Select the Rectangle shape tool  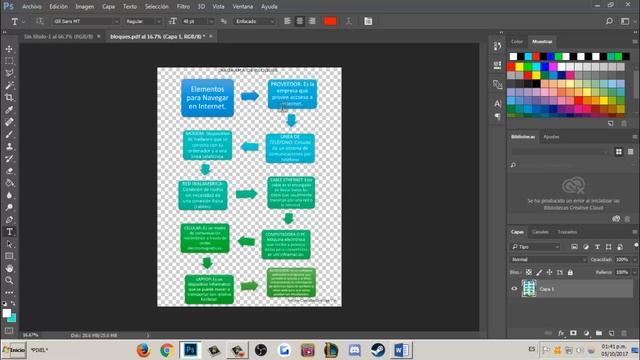(9, 256)
